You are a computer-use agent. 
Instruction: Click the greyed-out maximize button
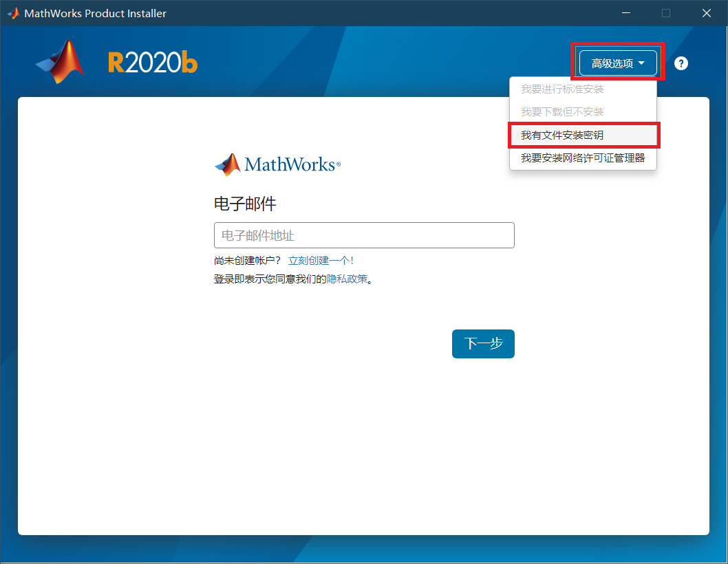[x=665, y=13]
